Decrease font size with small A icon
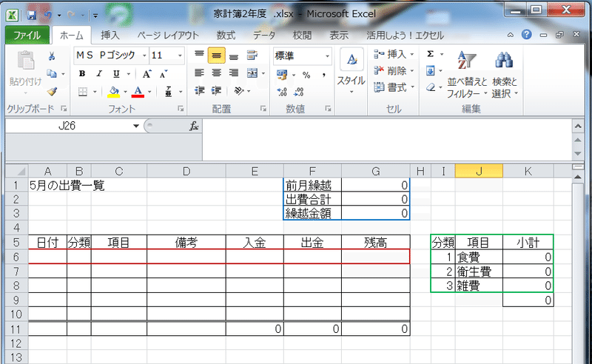 (164, 74)
